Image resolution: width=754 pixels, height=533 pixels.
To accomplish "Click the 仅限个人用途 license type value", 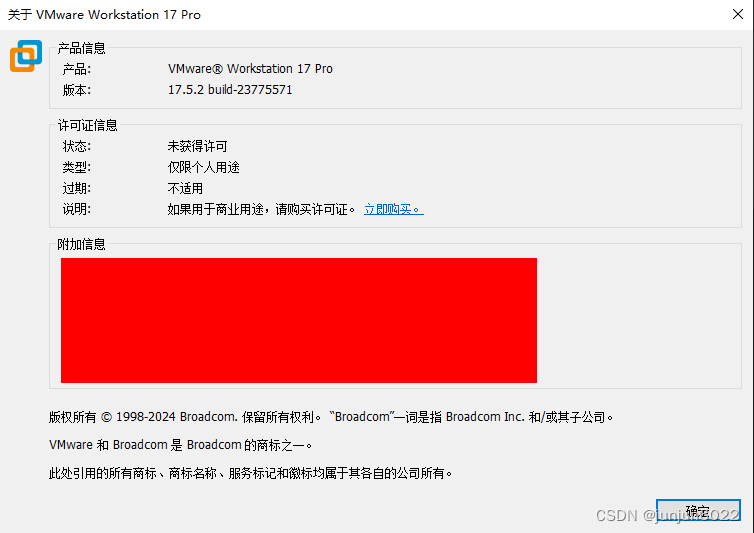I will tap(203, 167).
